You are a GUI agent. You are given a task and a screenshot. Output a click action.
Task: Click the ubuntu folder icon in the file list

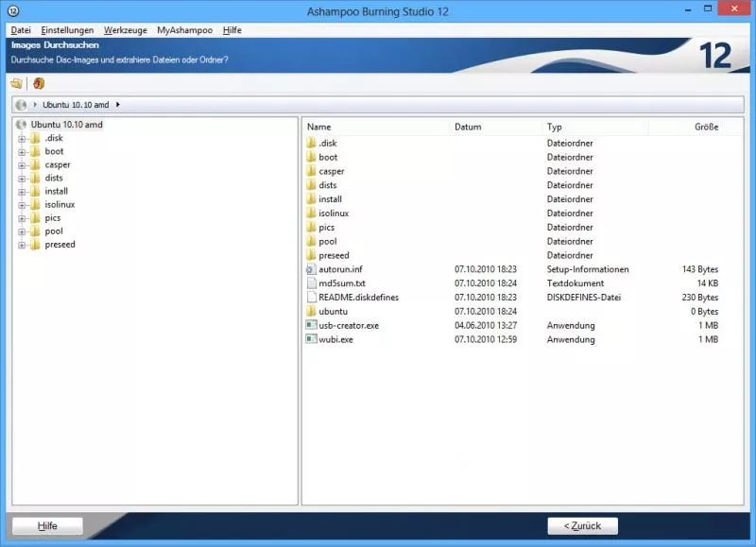(312, 312)
